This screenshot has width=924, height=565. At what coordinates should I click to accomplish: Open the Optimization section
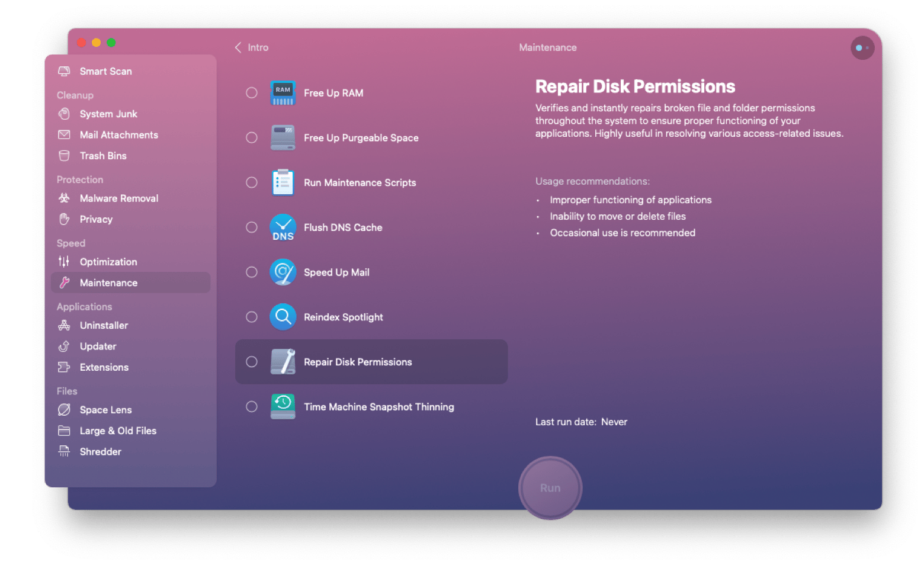(x=131, y=262)
